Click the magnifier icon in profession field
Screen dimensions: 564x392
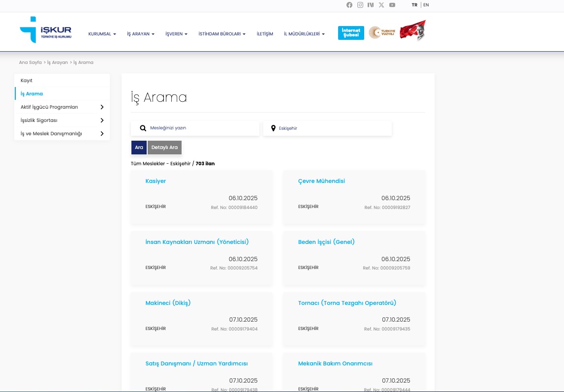click(143, 128)
